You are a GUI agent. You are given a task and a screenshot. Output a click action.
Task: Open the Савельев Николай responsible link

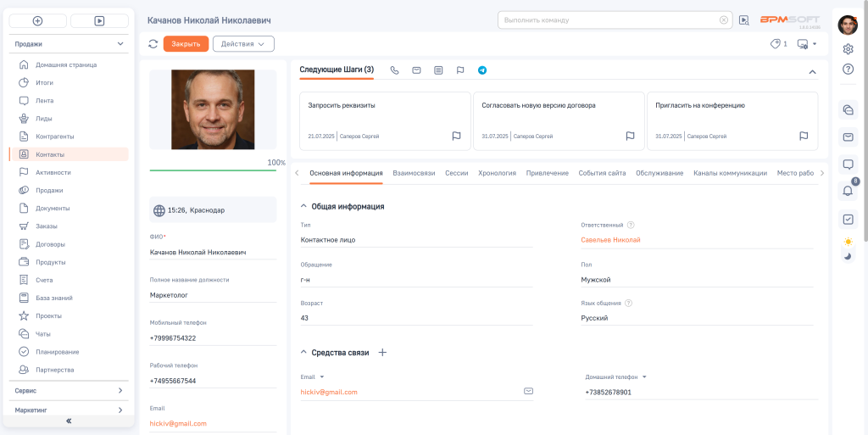click(610, 240)
